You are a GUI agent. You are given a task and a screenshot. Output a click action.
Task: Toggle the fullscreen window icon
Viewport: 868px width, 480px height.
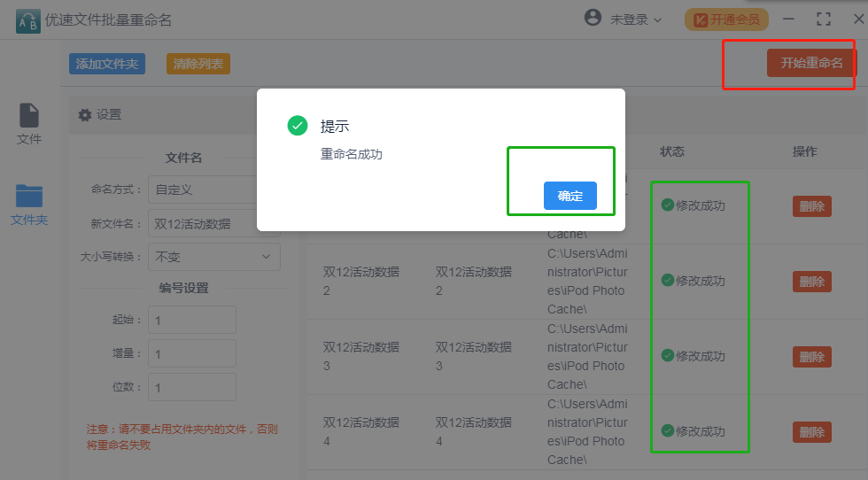click(824, 19)
